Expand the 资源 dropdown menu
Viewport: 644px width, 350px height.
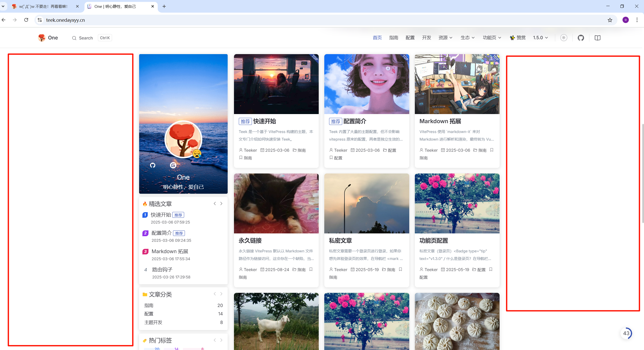click(x=445, y=38)
